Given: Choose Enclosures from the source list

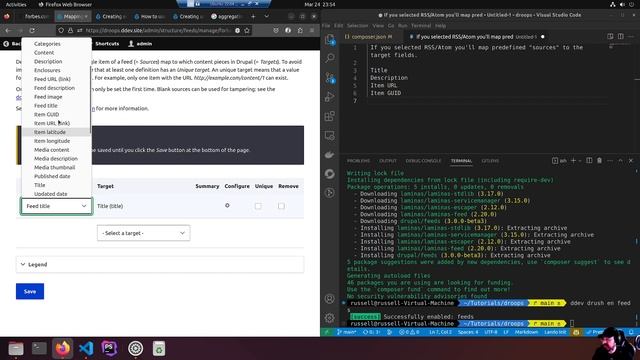Looking at the screenshot, I should [47, 70].
